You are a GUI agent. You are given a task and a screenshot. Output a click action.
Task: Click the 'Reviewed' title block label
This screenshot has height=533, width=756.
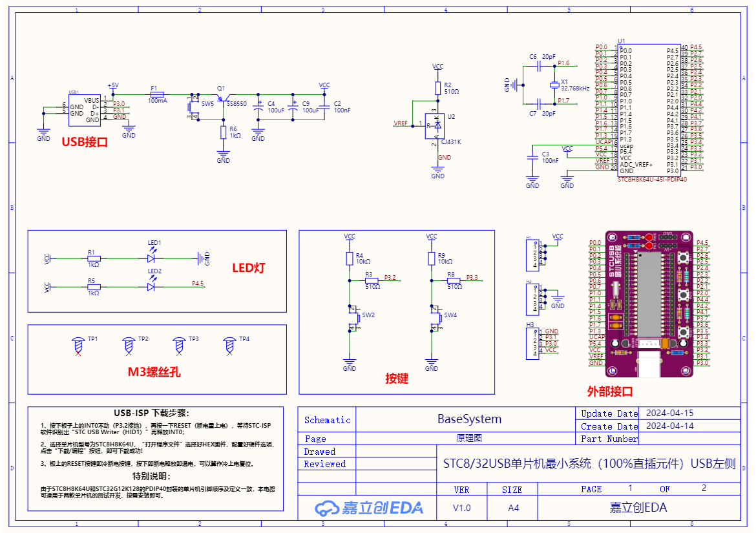[x=325, y=464]
